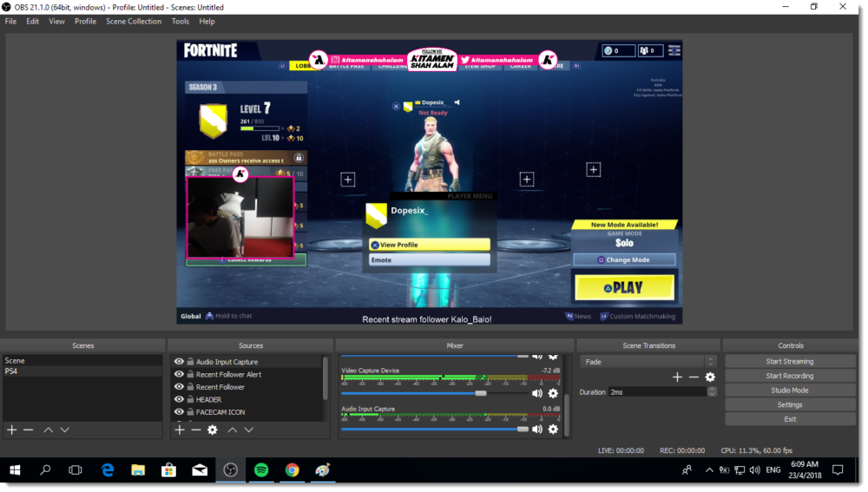Mute the Audio Input Capture speaker icon

pos(537,430)
